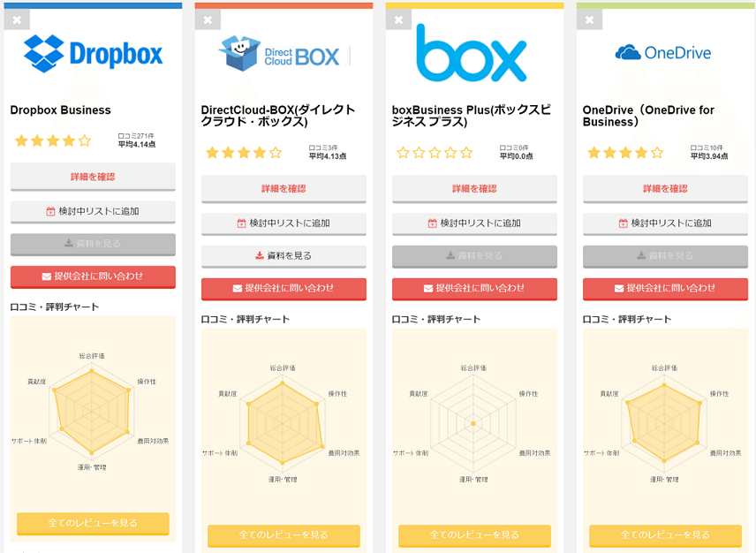756x553 pixels.
Task: Click Dropbox Business star rating
Action: pyautogui.click(x=53, y=140)
